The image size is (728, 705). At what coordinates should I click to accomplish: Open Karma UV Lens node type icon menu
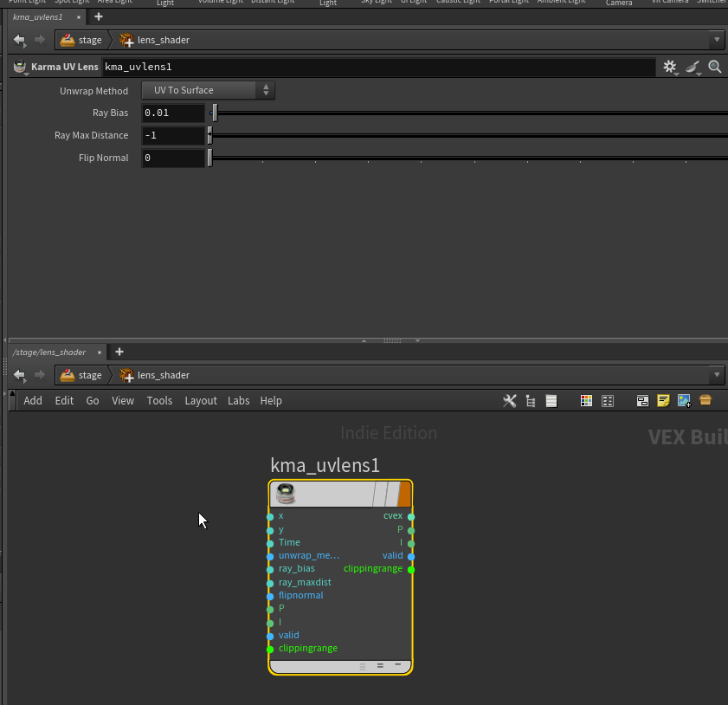pos(20,67)
